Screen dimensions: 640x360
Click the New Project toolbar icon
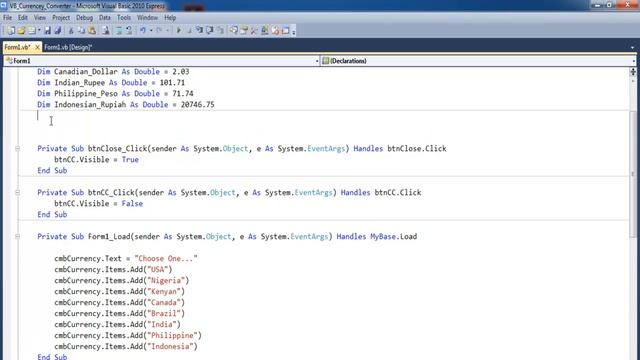[x=11, y=31]
